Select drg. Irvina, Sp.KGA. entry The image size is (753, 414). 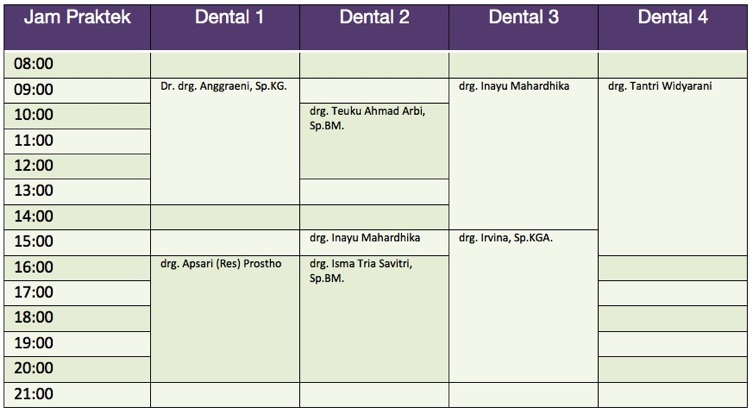click(506, 238)
